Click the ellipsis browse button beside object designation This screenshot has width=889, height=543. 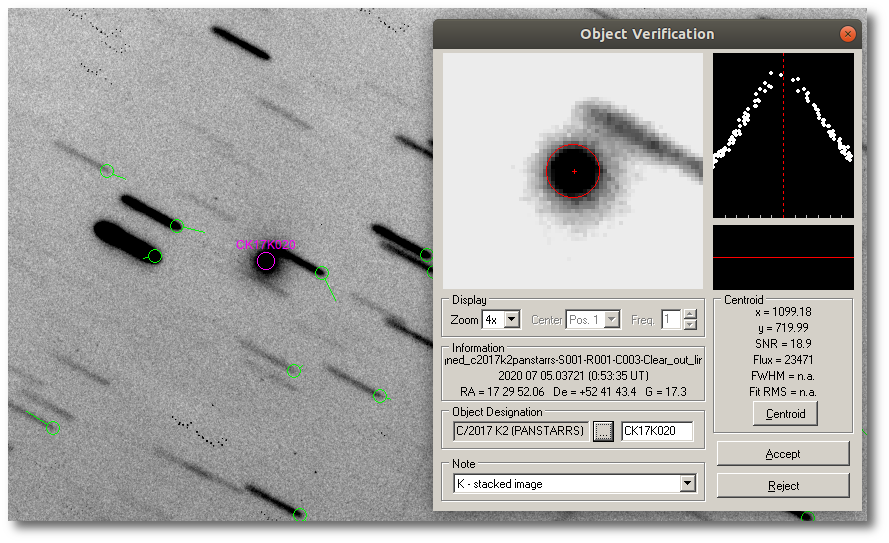click(603, 431)
